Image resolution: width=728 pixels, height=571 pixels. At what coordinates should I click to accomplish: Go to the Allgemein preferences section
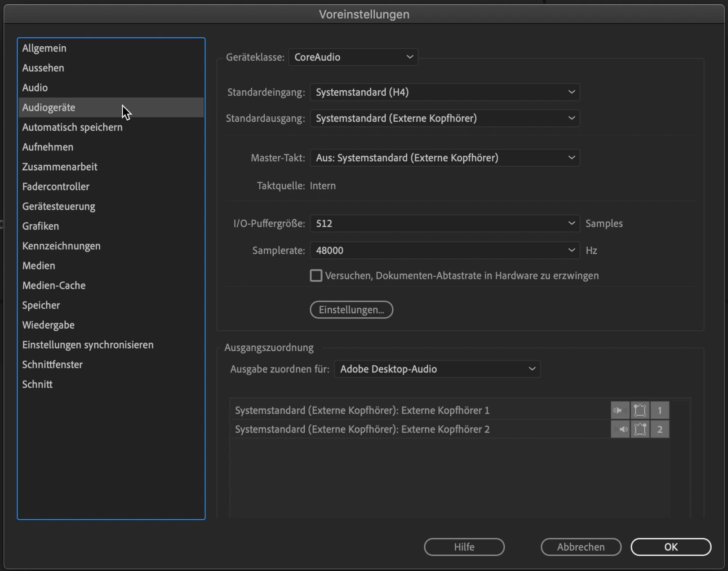(44, 48)
